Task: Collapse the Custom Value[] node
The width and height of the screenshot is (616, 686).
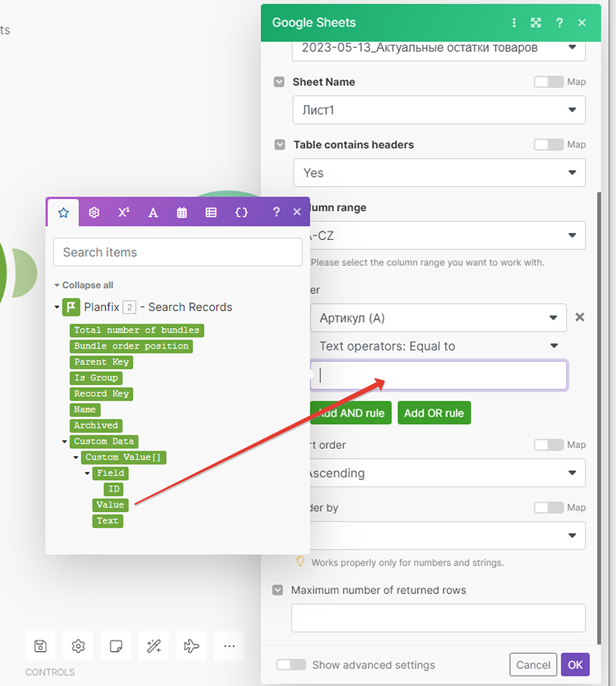Action: [x=76, y=457]
